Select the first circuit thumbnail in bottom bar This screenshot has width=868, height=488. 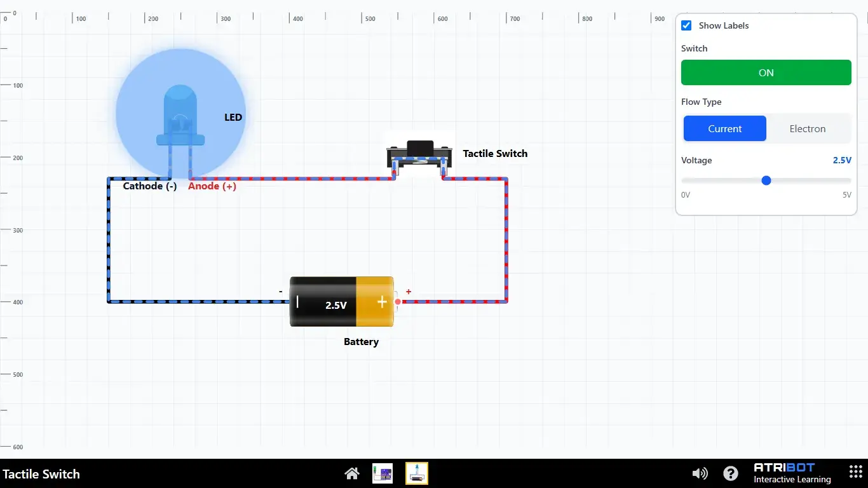(383, 473)
